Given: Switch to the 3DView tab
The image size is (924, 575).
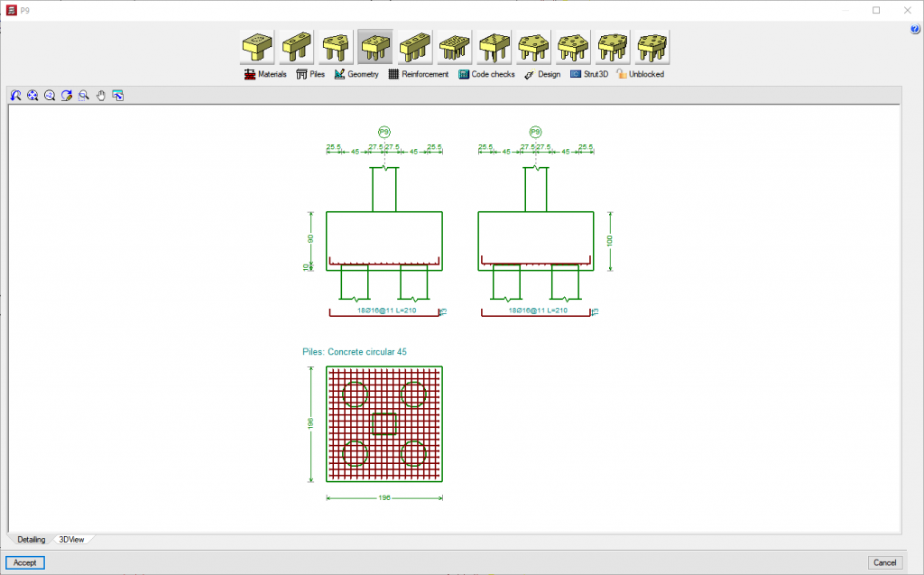Looking at the screenshot, I should point(71,540).
